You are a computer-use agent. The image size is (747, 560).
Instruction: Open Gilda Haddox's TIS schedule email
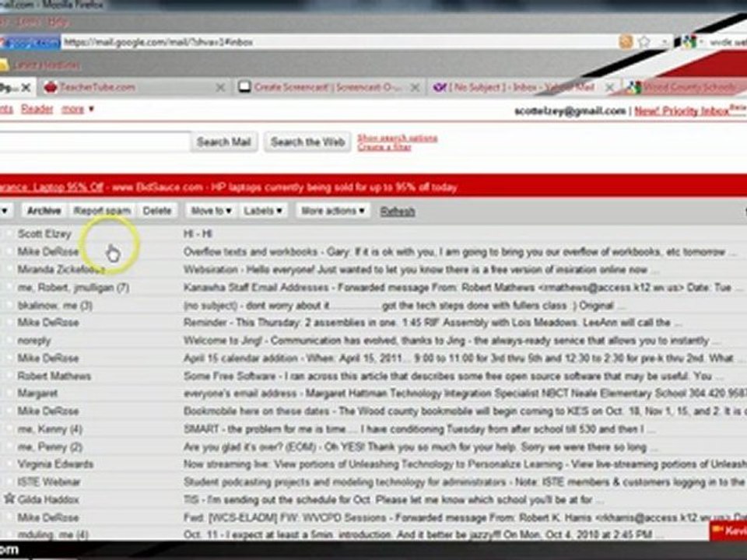(x=373, y=499)
